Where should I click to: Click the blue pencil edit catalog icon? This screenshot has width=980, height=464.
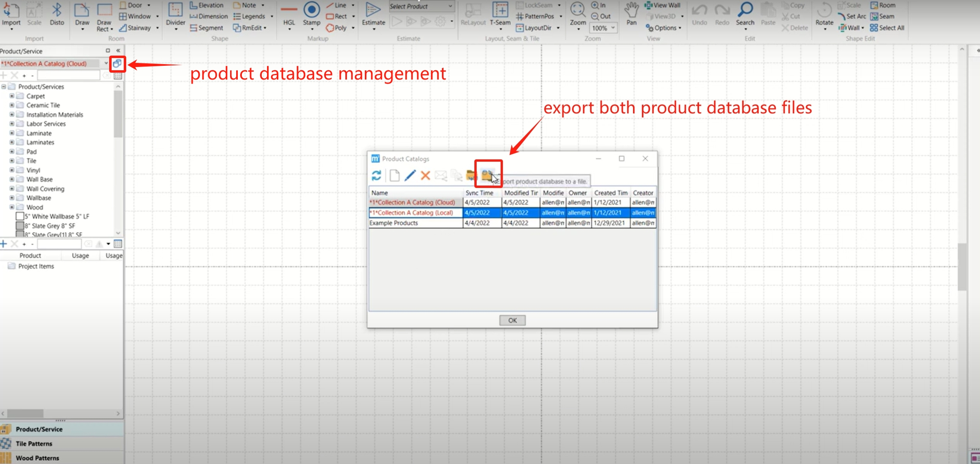click(410, 175)
